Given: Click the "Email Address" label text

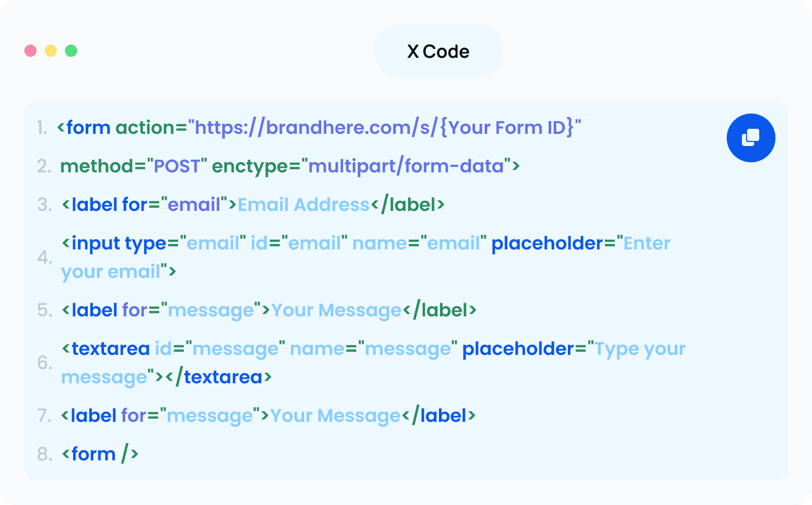Looking at the screenshot, I should tap(303, 205).
